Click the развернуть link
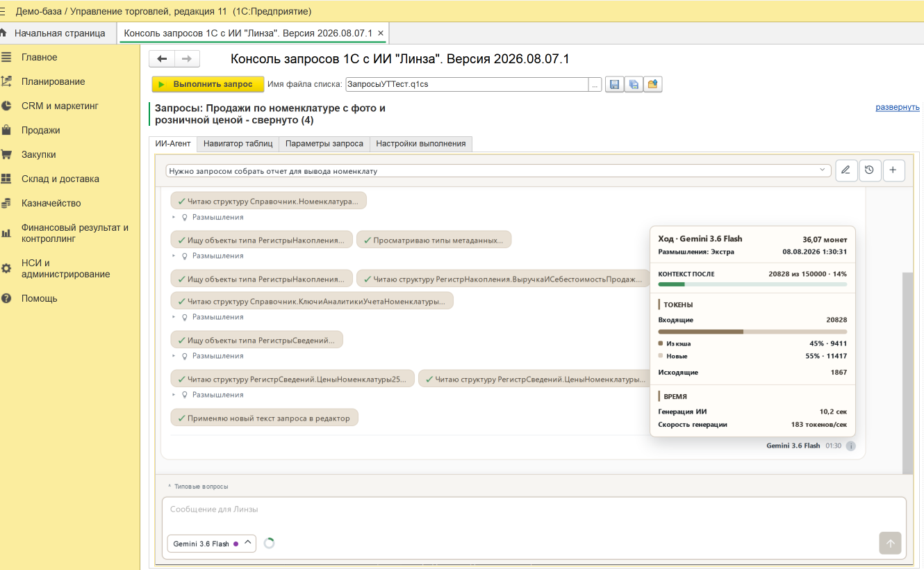Viewport: 924px width, 570px height. 897,107
